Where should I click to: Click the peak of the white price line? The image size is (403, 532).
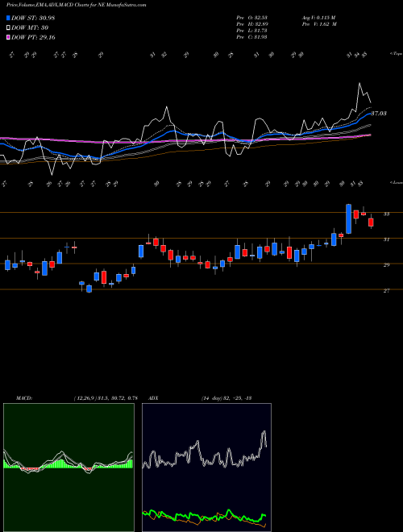tap(359, 83)
